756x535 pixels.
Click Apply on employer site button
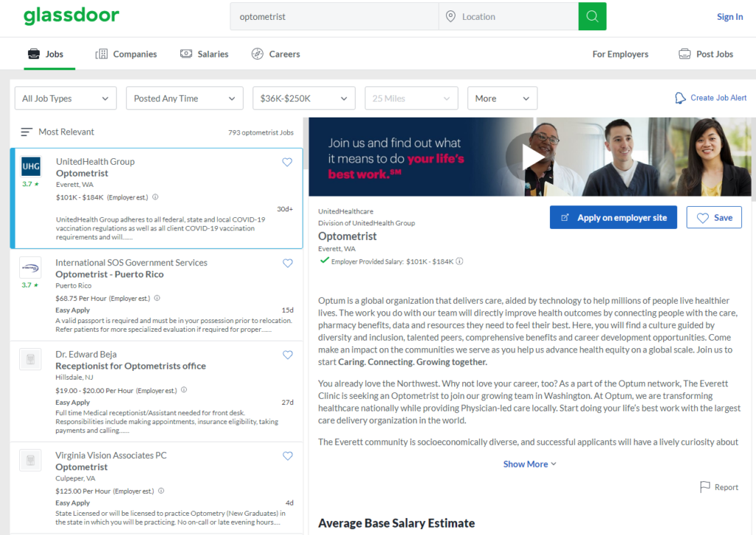click(x=614, y=217)
